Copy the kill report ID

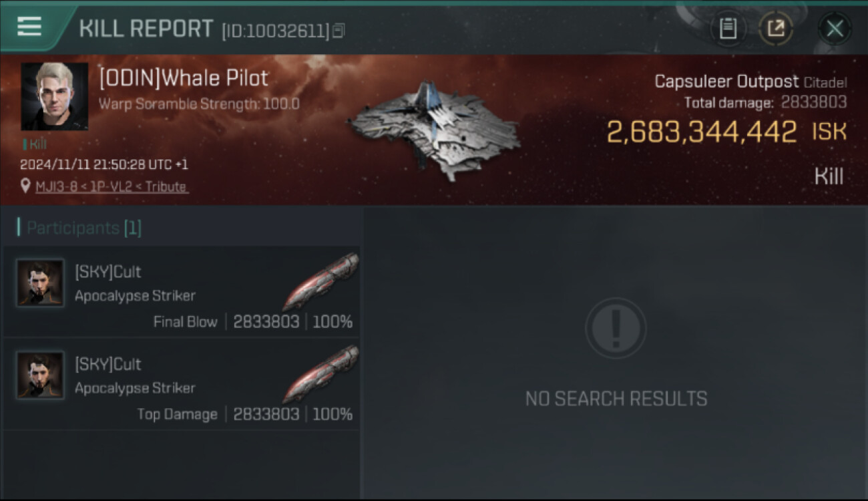[x=339, y=30]
